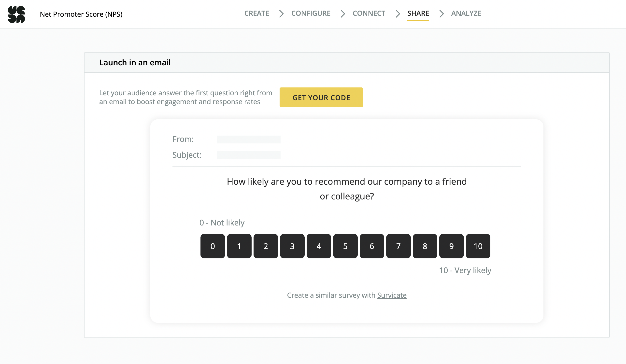Switch to the CONFIGURE step
This screenshot has width=626, height=364.
pos(311,14)
